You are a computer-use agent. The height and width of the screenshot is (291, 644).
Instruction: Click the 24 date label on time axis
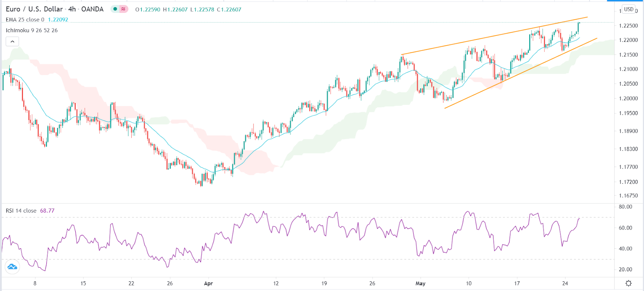coord(565,283)
